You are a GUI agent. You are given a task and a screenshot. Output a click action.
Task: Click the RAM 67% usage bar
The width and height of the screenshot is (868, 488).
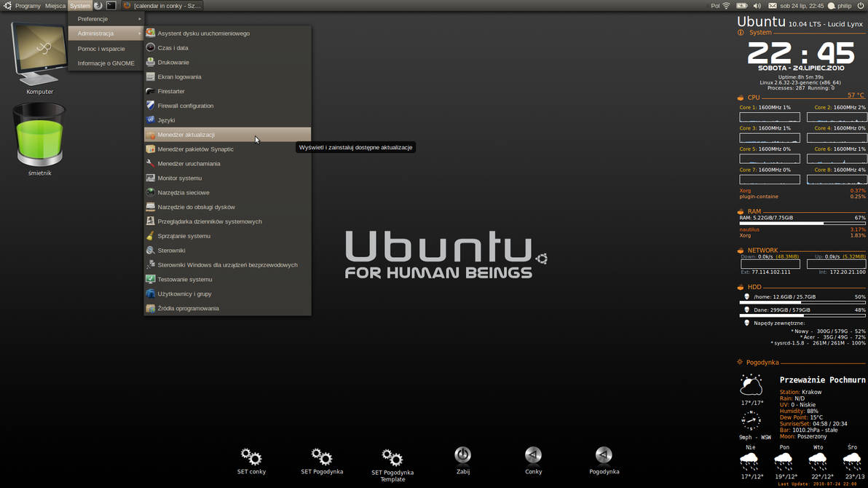point(801,224)
